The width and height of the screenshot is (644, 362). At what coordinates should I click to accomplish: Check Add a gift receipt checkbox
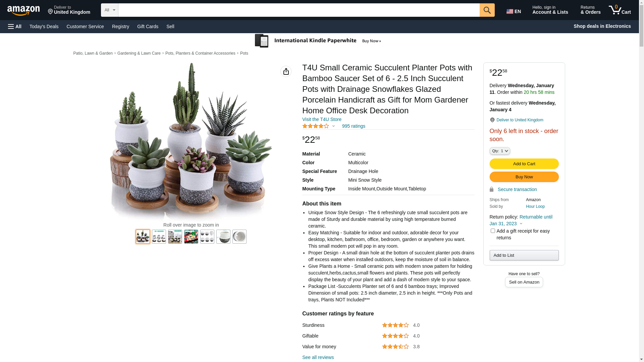click(x=493, y=231)
